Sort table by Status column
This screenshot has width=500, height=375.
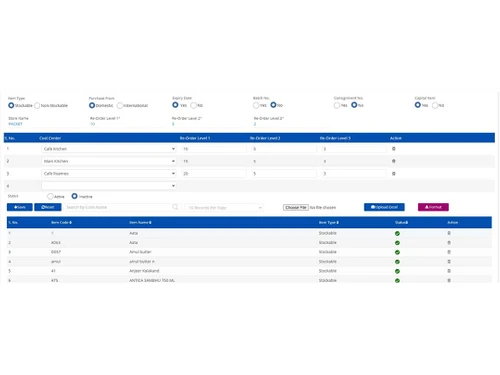[x=401, y=222]
